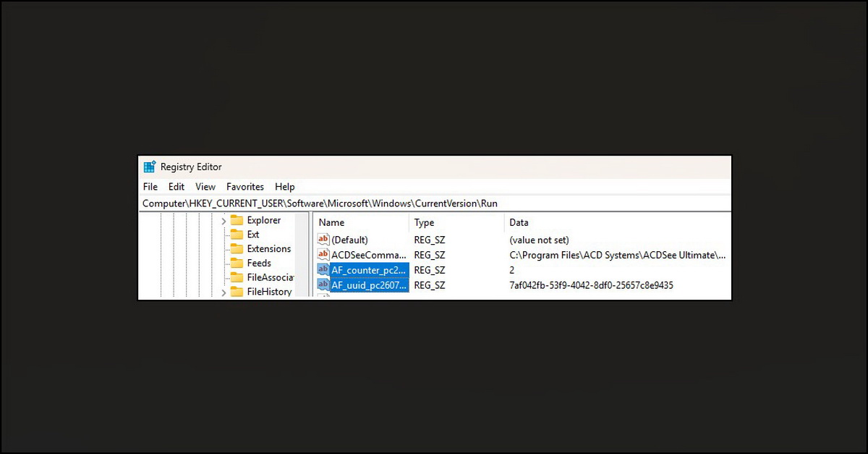Open the File menu
Image resolution: width=868 pixels, height=454 pixels.
pyautogui.click(x=150, y=187)
